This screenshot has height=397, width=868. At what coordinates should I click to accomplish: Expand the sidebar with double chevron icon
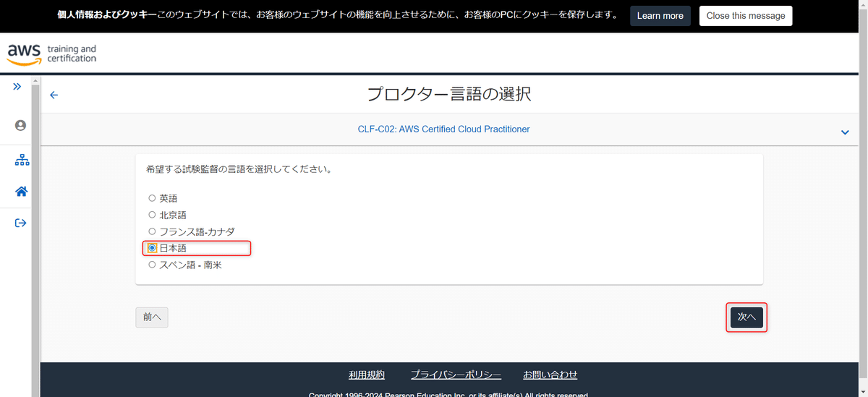click(x=17, y=87)
